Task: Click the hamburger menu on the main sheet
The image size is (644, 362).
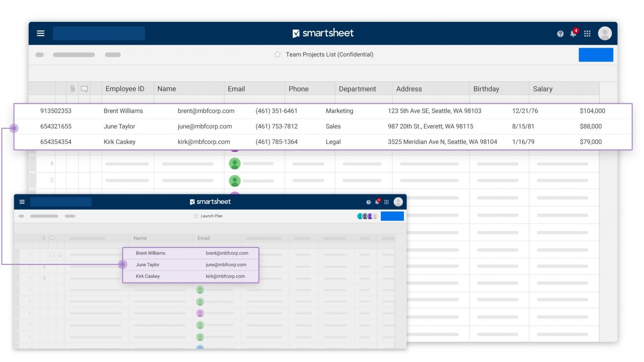Action: [x=41, y=33]
